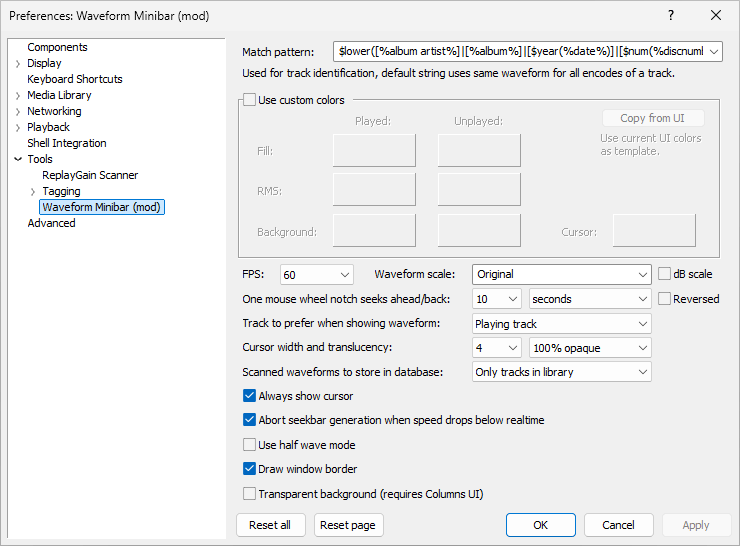Image resolution: width=740 pixels, height=546 pixels.
Task: Toggle the dB scale checkbox
Action: coord(665,274)
